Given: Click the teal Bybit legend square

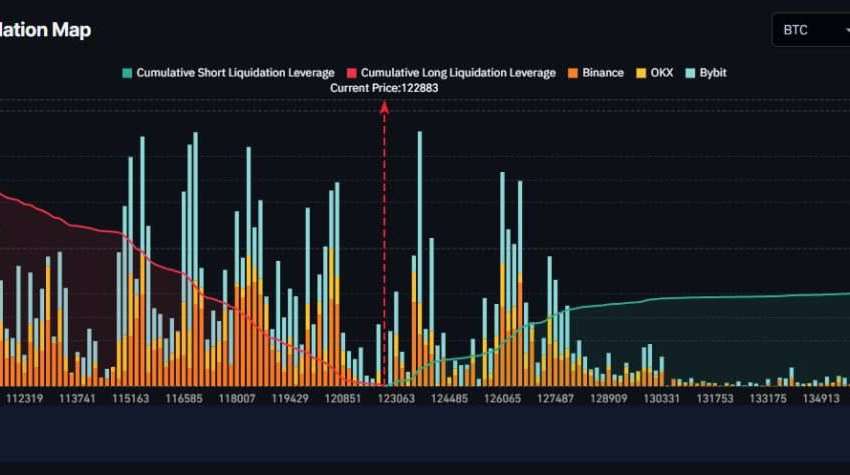Looking at the screenshot, I should (691, 73).
